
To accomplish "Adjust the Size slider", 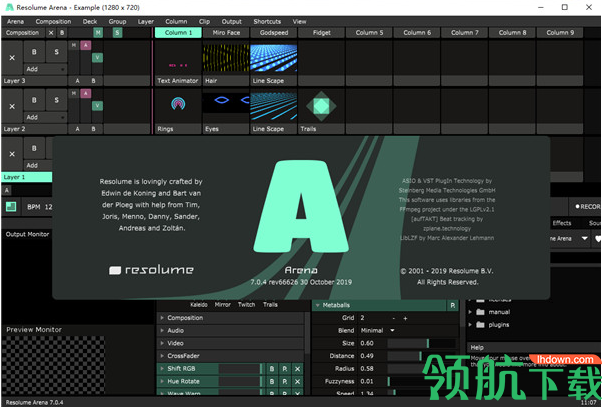I will [x=421, y=343].
